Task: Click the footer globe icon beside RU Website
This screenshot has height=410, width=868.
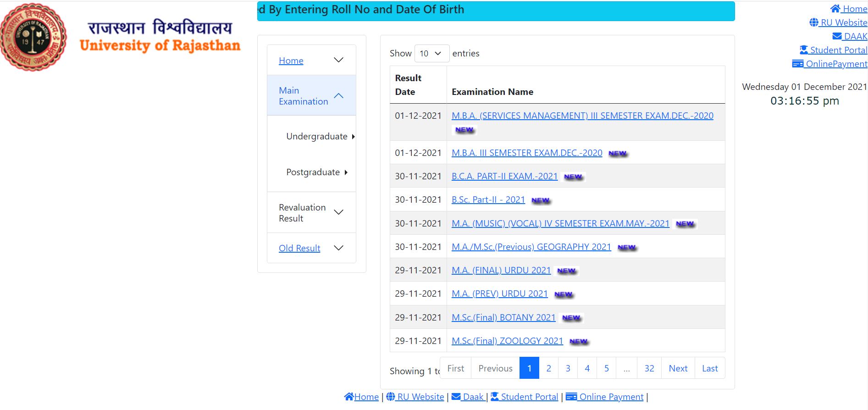Action: coord(391,397)
